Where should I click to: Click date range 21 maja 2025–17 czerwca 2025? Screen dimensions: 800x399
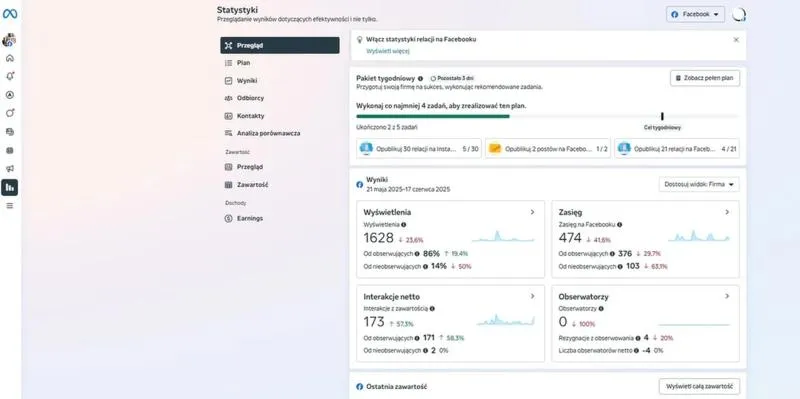[408, 189]
